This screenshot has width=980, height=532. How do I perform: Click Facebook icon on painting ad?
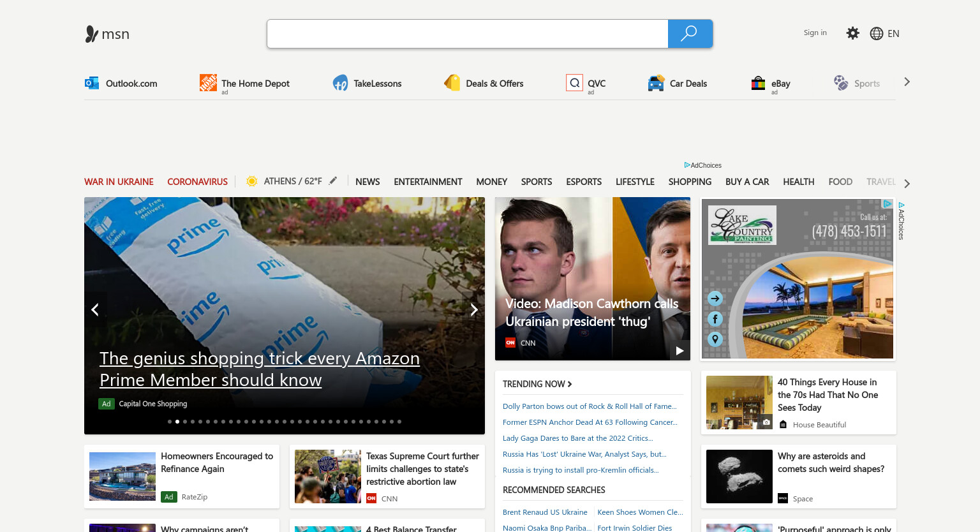[x=715, y=319]
